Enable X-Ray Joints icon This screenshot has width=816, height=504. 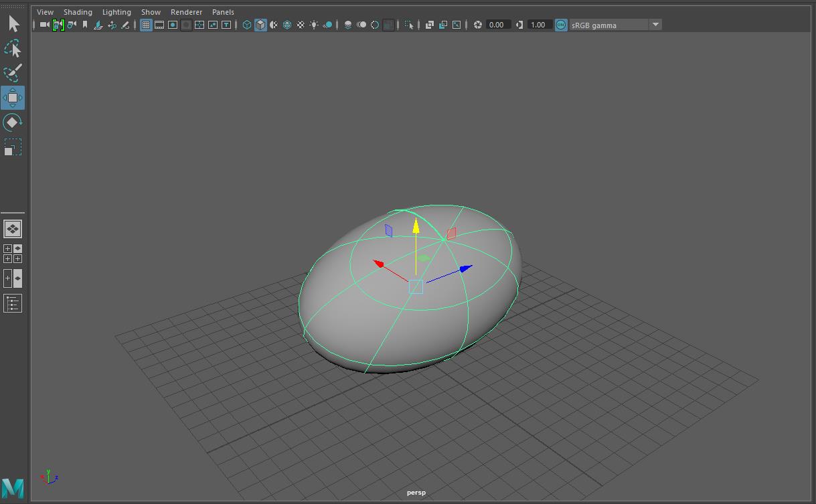pyautogui.click(x=457, y=25)
